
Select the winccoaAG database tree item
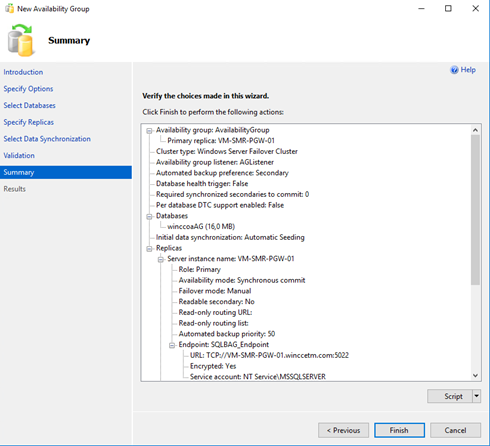[201, 227]
